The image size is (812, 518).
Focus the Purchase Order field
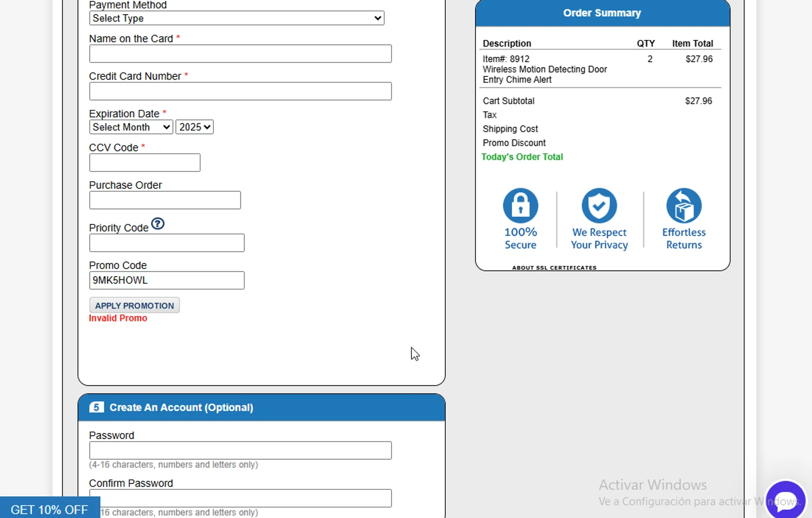[165, 200]
